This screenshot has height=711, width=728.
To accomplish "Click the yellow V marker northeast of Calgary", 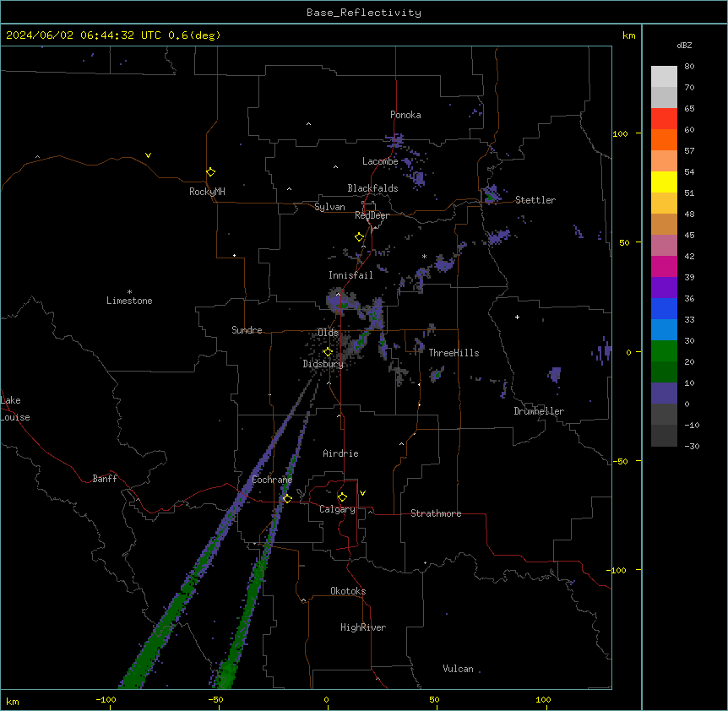I will tap(362, 493).
